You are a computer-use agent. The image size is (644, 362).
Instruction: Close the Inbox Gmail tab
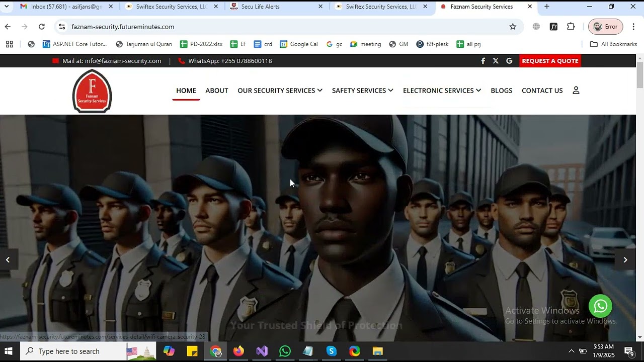click(111, 7)
